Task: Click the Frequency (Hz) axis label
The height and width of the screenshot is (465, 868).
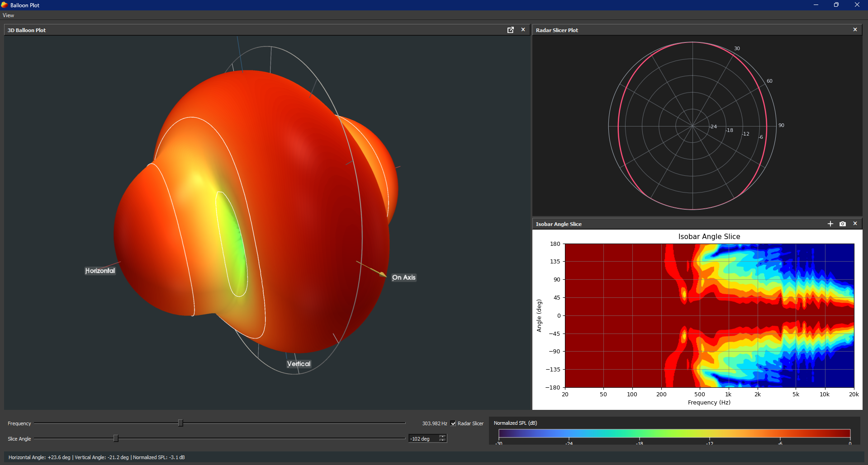Action: (x=709, y=402)
